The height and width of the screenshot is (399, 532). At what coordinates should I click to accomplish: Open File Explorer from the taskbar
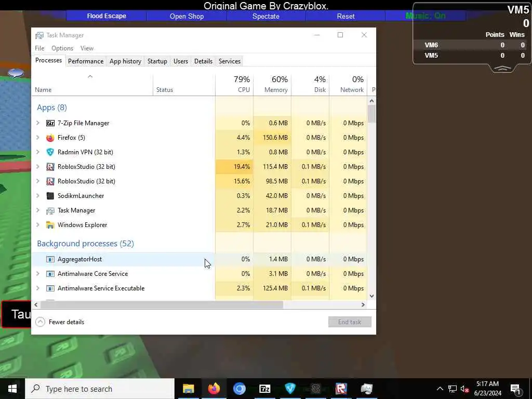coord(188,389)
